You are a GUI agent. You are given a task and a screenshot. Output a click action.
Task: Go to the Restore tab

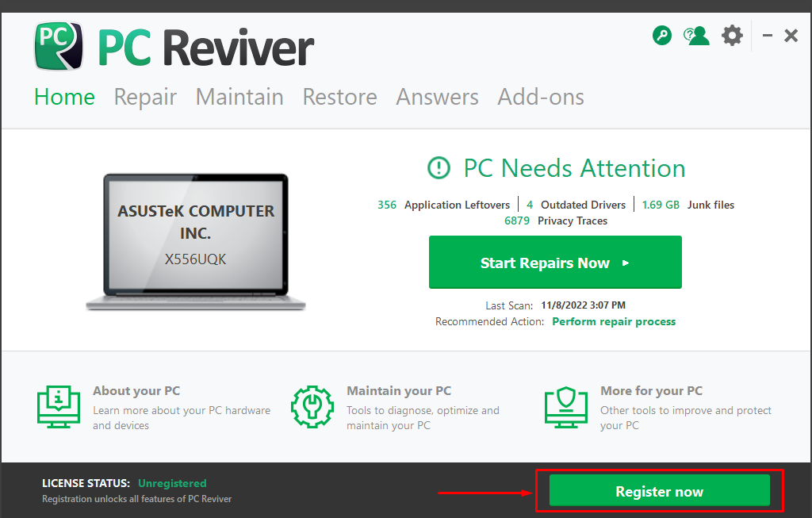coord(339,97)
